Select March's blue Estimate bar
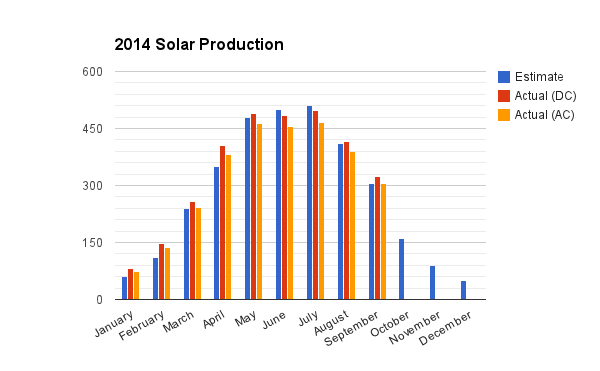This screenshot has height=371, width=600. click(x=186, y=254)
